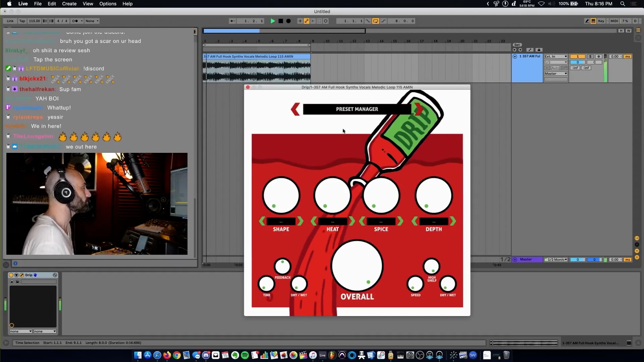Toggle the Lock Envelopes padlock icon
644x362 pixels.
point(539,50)
